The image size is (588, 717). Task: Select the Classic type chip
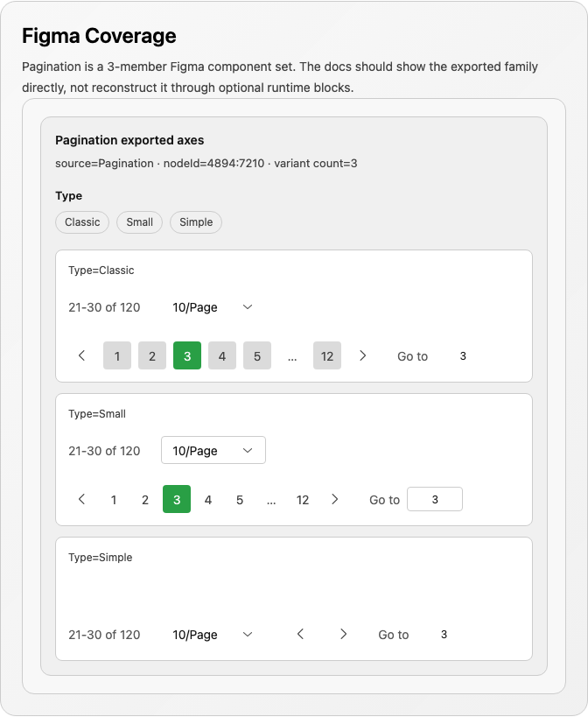(x=82, y=222)
